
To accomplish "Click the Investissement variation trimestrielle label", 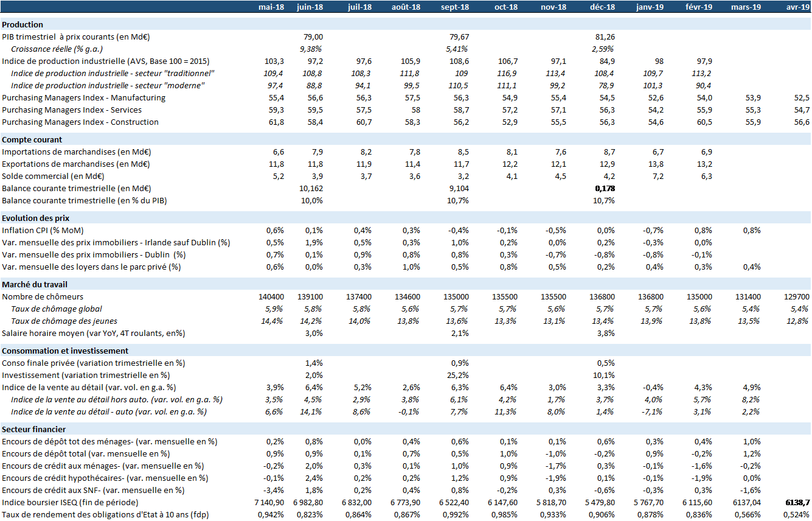I will click(86, 375).
